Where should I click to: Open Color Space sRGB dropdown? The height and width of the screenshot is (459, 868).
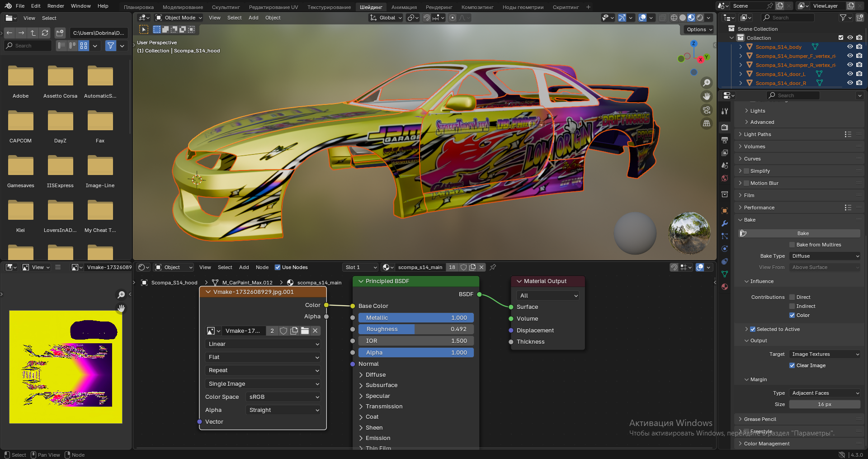coord(283,397)
